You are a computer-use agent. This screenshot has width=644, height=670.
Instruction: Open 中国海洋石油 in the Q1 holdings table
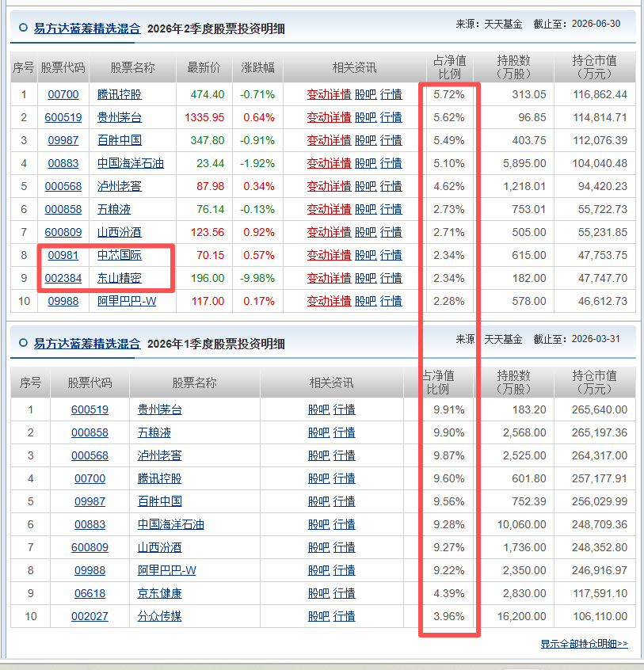170,525
